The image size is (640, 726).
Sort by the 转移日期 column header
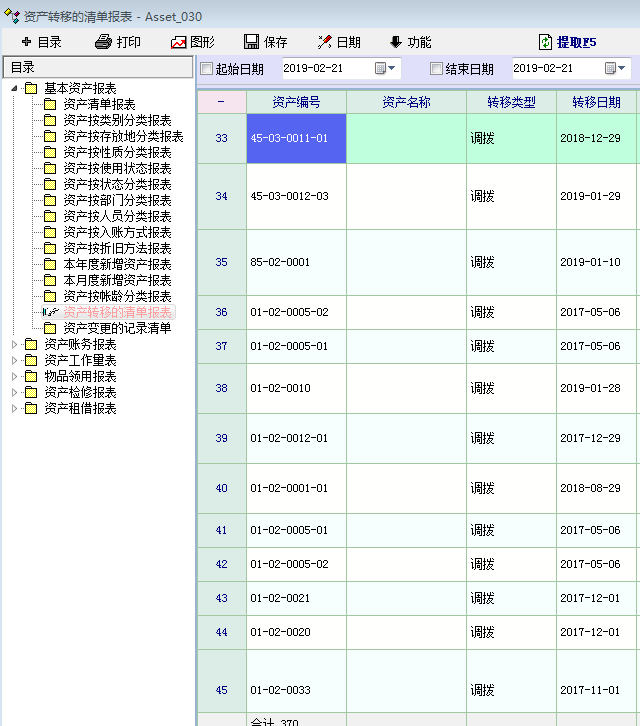click(x=596, y=102)
